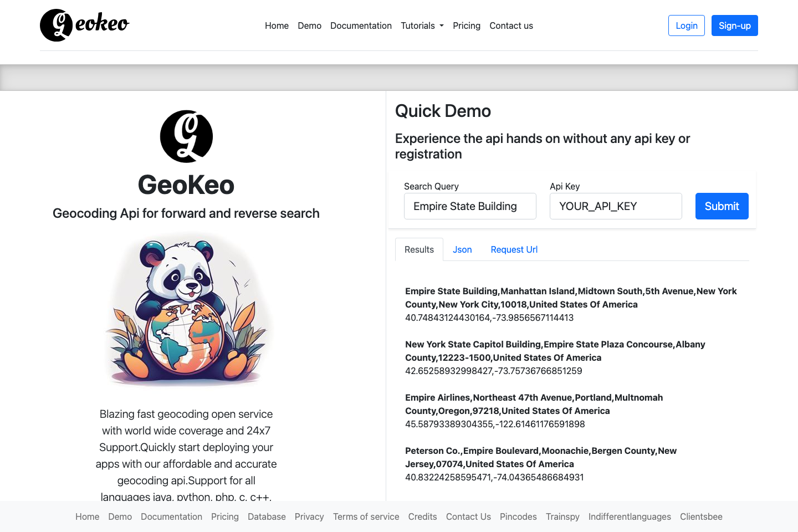Open the Terms of service footer link

click(366, 516)
